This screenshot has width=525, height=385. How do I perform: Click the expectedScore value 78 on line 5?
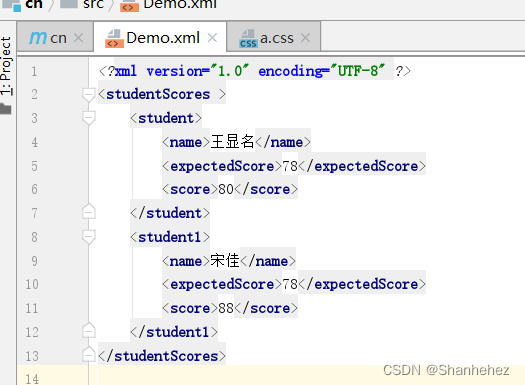290,166
